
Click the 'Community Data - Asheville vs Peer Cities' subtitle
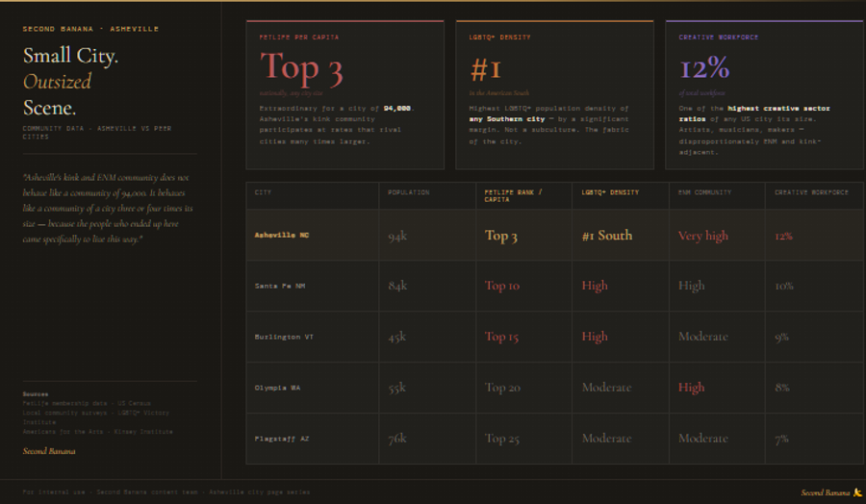[97, 132]
